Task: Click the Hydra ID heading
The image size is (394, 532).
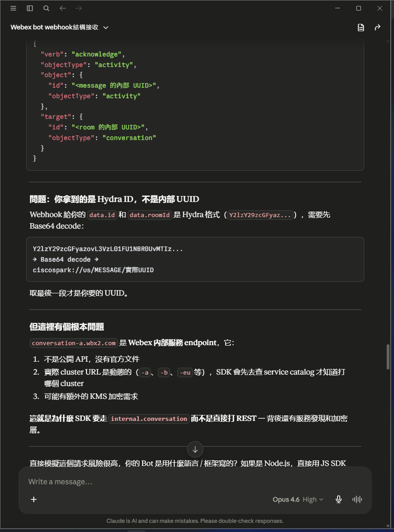Action: click(114, 199)
